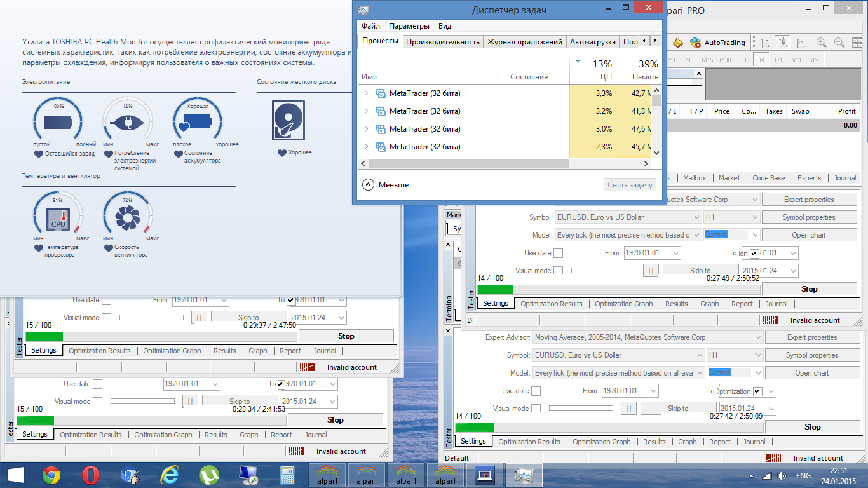The width and height of the screenshot is (868, 488).
Task: Tick Use date in tester at 0:29:37
Action: click(106, 300)
